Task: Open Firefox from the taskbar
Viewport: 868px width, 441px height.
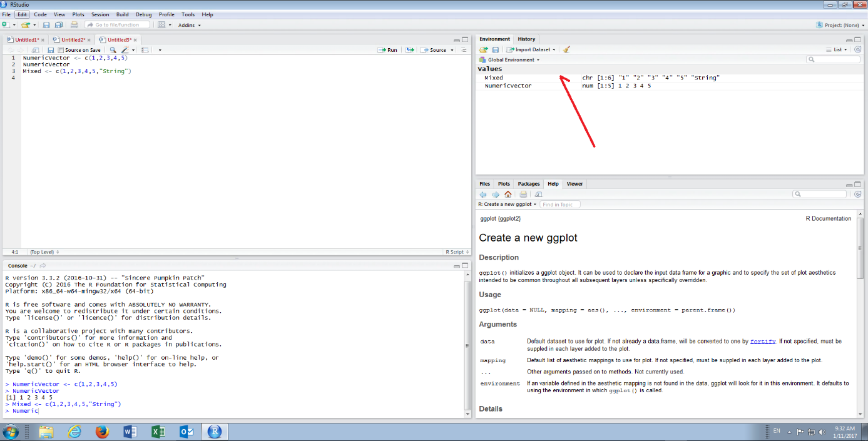Action: pyautogui.click(x=102, y=432)
